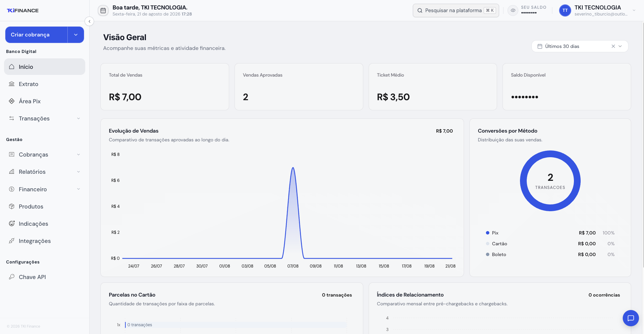Click the calendar icon in the period filter
This screenshot has height=334, width=644.
pyautogui.click(x=540, y=46)
